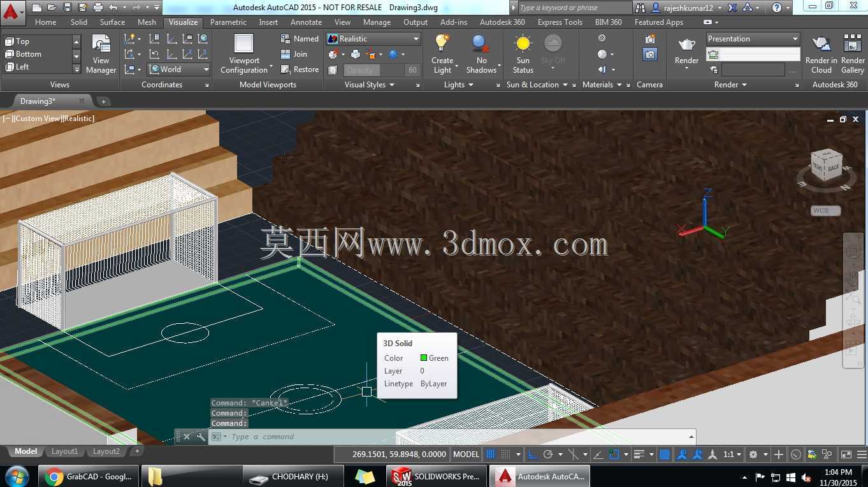Image resolution: width=868 pixels, height=487 pixels.
Task: Click the Restore viewports button
Action: point(300,69)
